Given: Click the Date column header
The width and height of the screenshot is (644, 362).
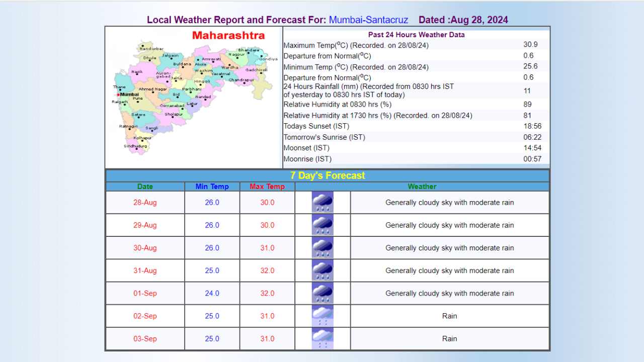Looking at the screenshot, I should (x=145, y=187).
